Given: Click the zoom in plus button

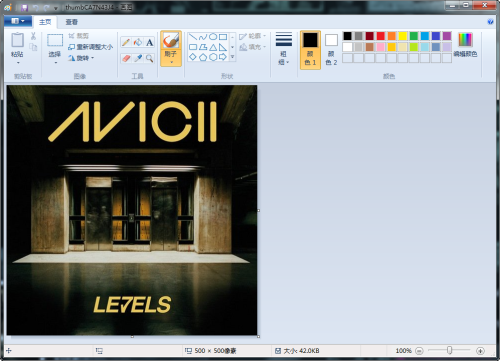Looking at the screenshot, I should 480,351.
